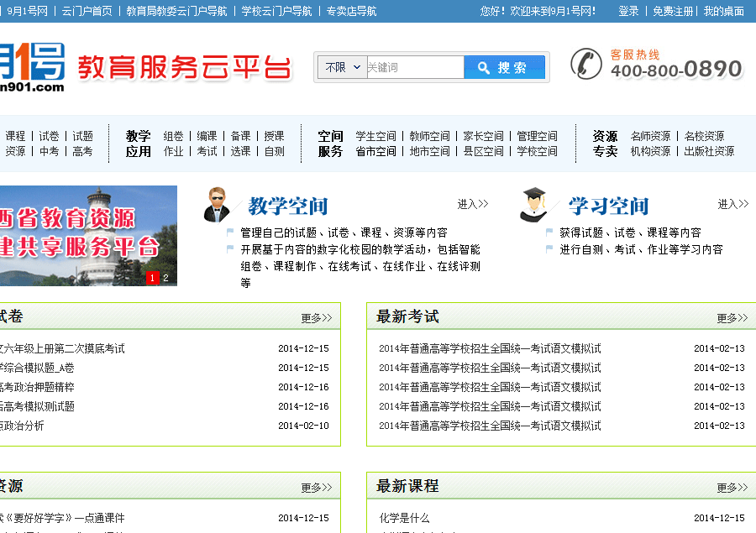The width and height of the screenshot is (756, 533).
Task: Click the blue 搜索 search button
Action: [x=504, y=67]
